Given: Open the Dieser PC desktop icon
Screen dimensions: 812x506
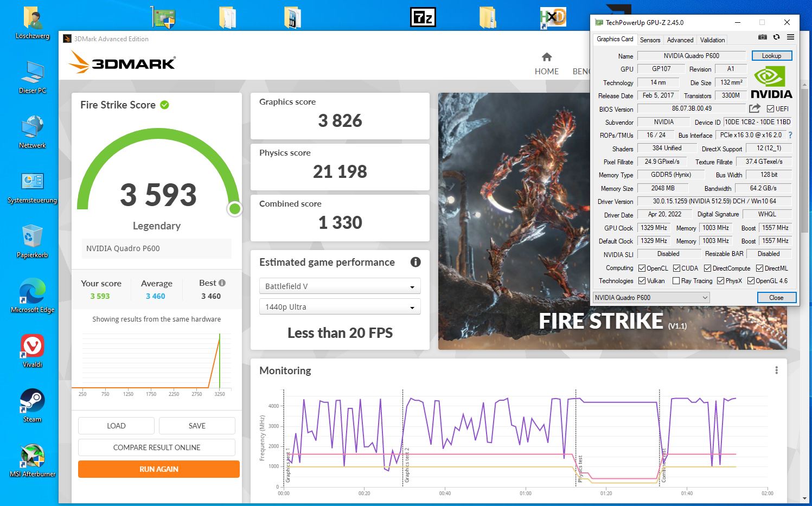Looking at the screenshot, I should tap(32, 74).
